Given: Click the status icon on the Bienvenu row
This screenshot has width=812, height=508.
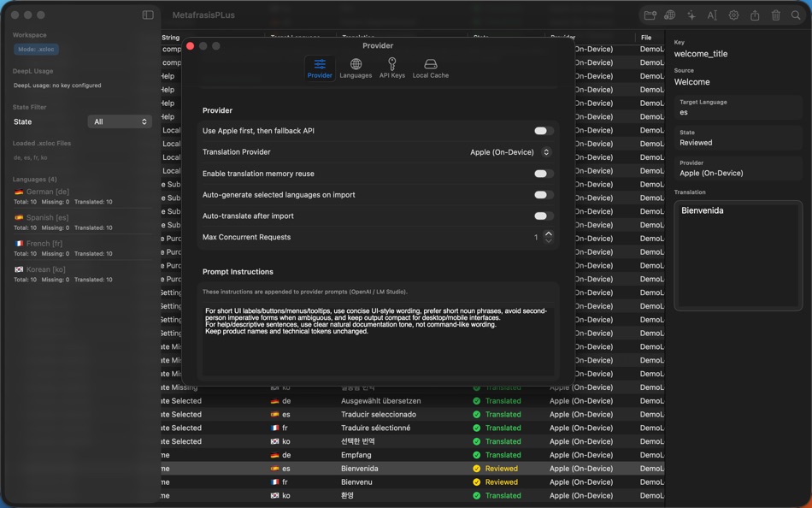Looking at the screenshot, I should [x=476, y=482].
